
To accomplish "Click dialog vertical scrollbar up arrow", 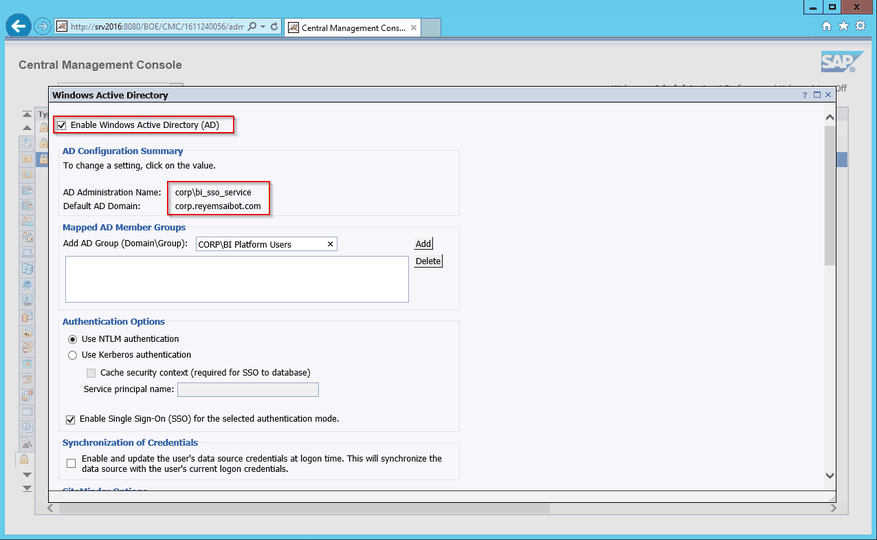I will coord(830,117).
